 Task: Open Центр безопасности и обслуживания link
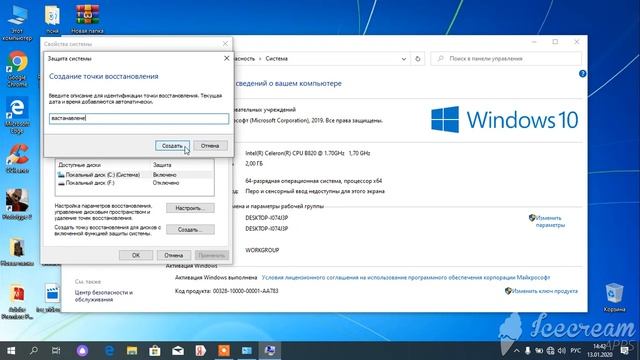coord(104,296)
